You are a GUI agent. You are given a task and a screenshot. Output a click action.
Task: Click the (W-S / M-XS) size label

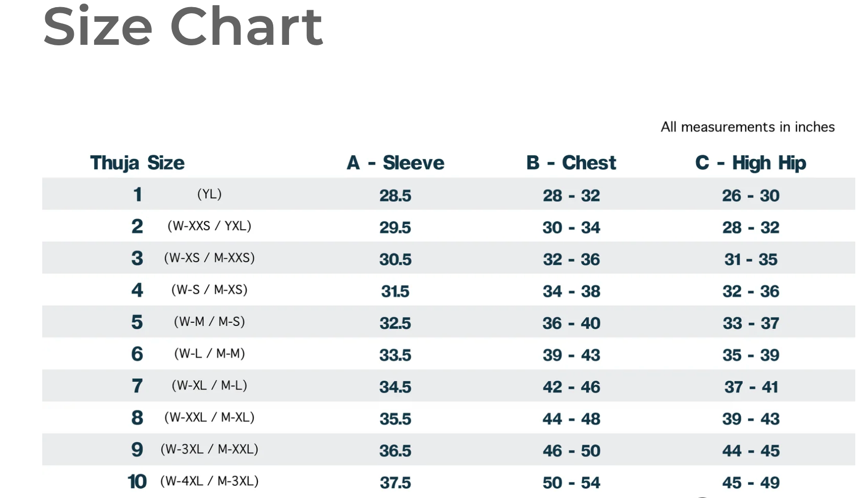(x=209, y=290)
